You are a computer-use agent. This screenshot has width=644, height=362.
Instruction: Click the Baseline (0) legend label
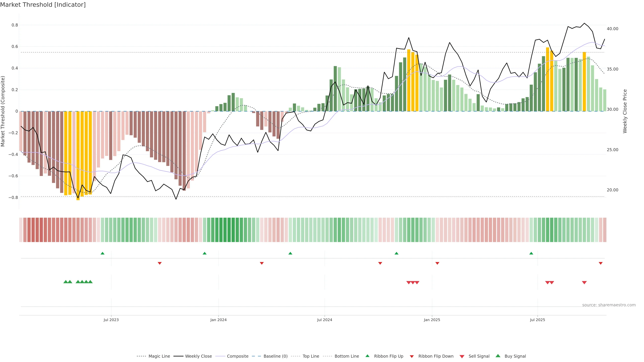click(x=276, y=356)
